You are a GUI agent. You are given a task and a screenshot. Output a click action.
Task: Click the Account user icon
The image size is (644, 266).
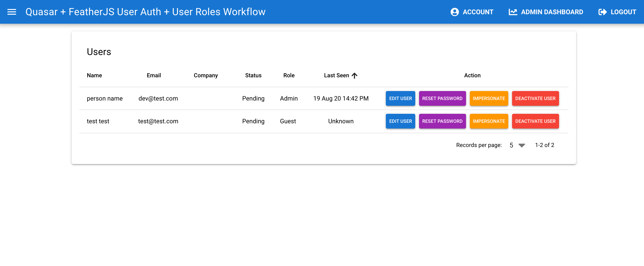[454, 12]
